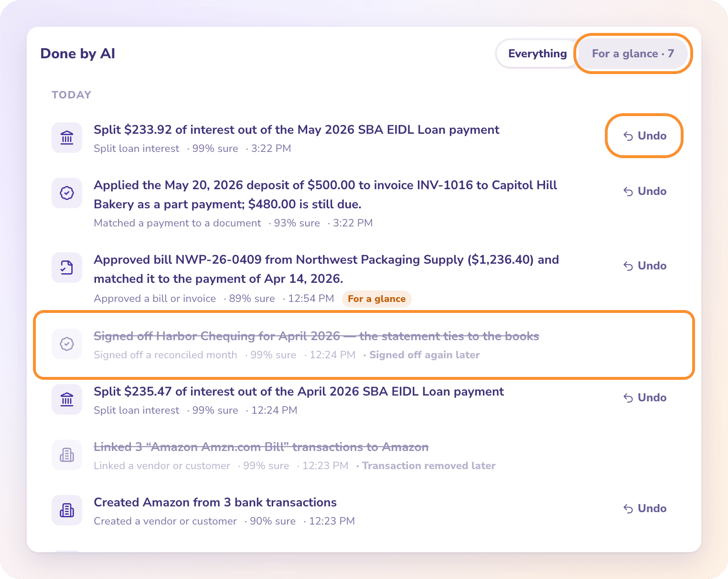Undo the Northwest Packaging Supply bill approval
This screenshot has width=728, height=579.
(644, 266)
